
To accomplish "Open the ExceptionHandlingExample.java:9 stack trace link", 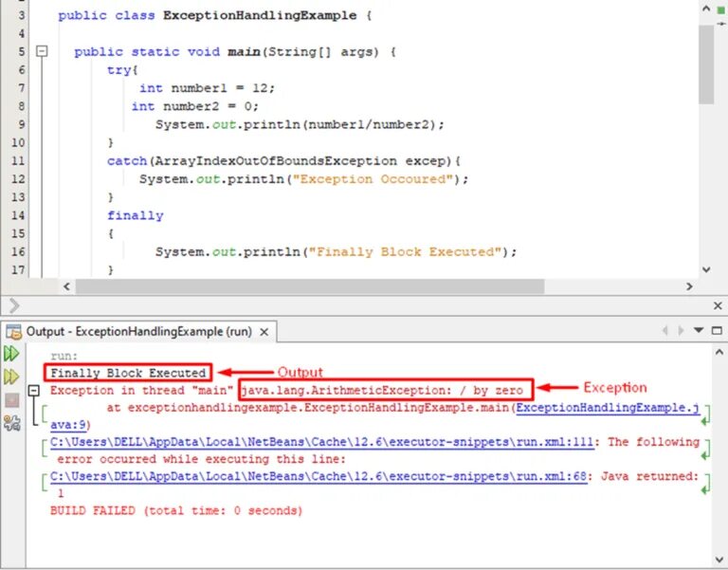I will 608,408.
